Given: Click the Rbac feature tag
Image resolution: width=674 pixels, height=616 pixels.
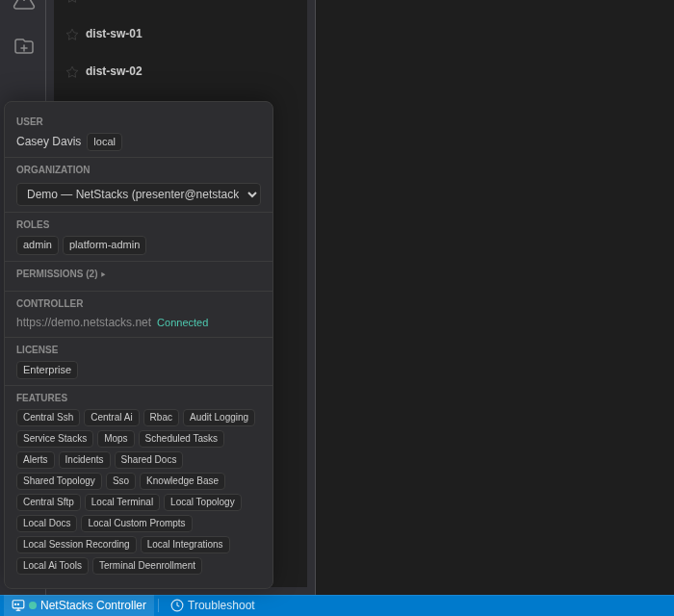Looking at the screenshot, I should 161,418.
